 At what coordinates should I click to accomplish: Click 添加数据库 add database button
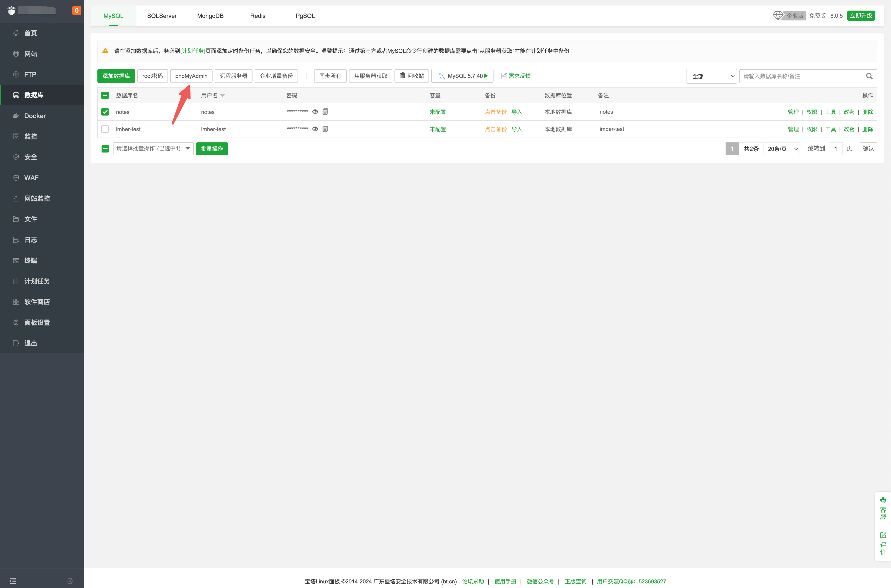click(116, 76)
